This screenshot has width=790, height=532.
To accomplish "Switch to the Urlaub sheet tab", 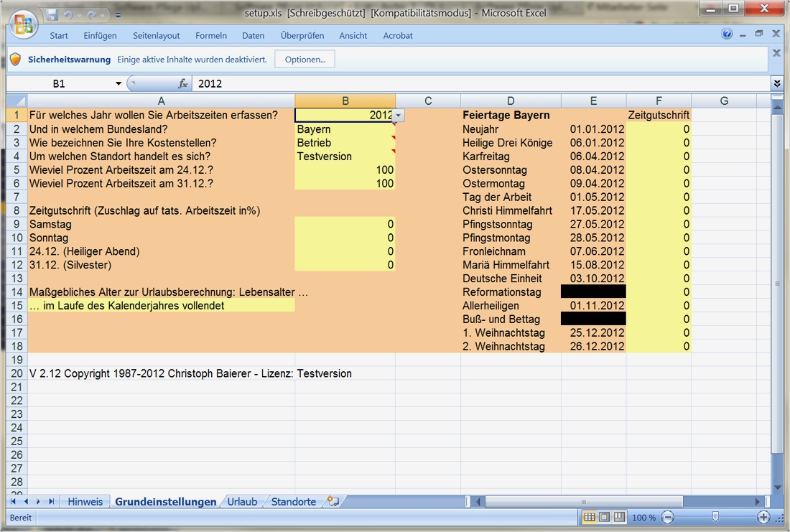I will coord(242,502).
